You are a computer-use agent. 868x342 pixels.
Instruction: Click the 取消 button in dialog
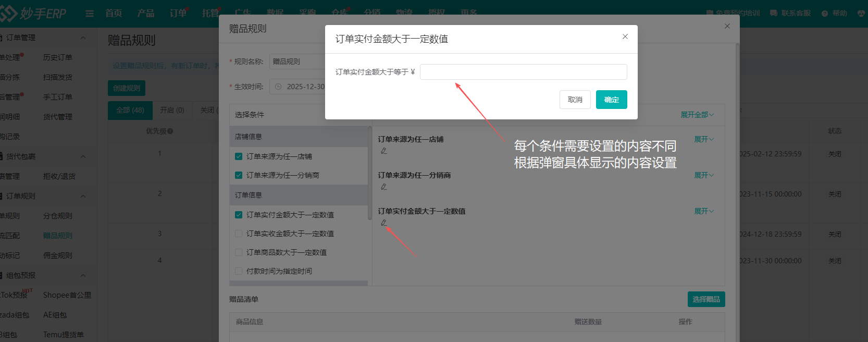575,100
